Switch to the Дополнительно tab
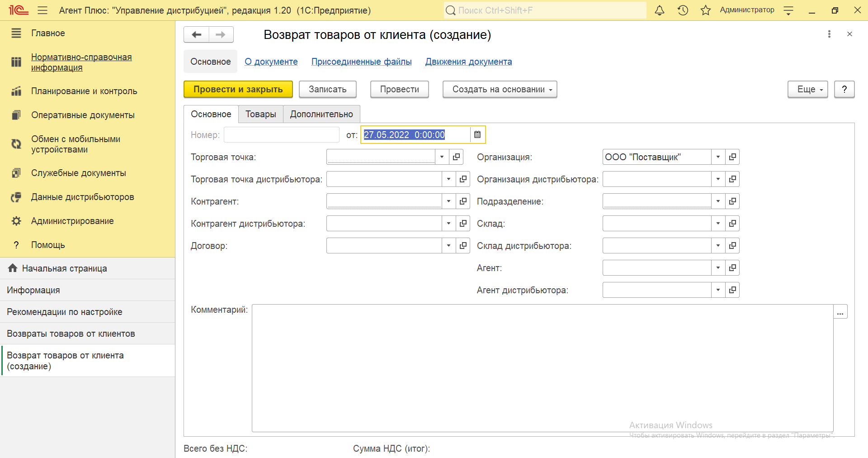Image resolution: width=868 pixels, height=458 pixels. click(321, 114)
